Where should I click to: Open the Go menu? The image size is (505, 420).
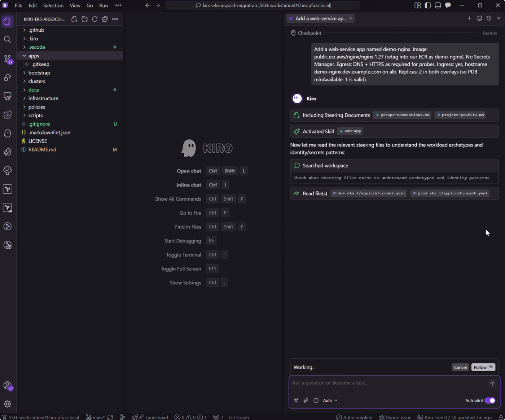[89, 5]
